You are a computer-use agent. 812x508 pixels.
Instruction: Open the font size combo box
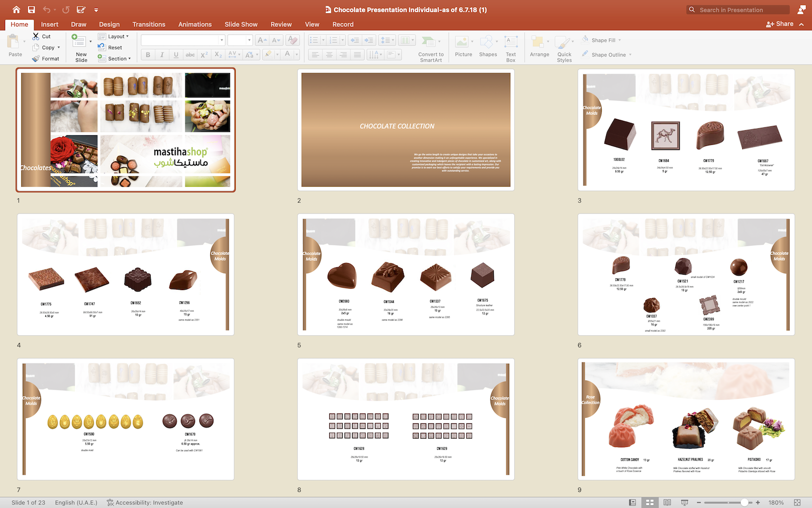click(x=240, y=40)
